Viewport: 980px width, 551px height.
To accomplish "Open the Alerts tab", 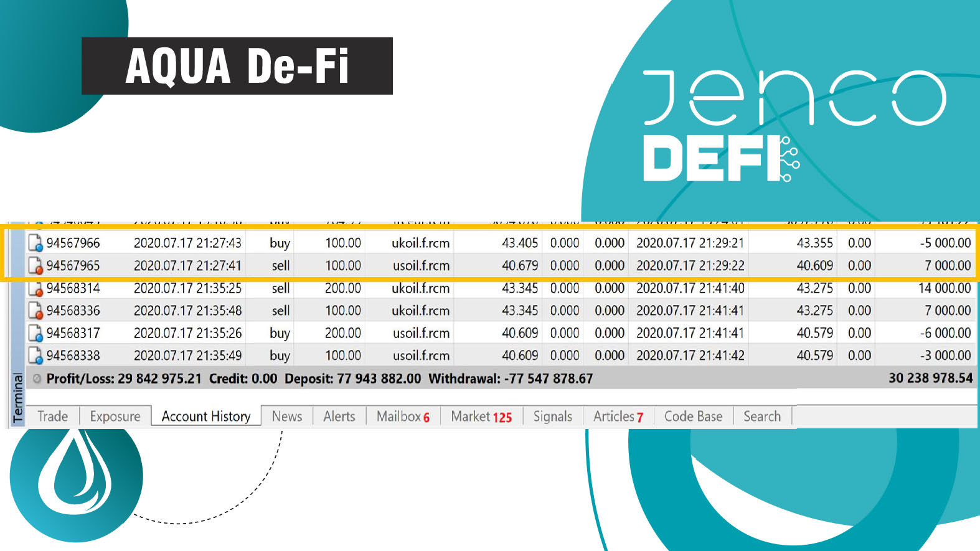I will pos(339,417).
